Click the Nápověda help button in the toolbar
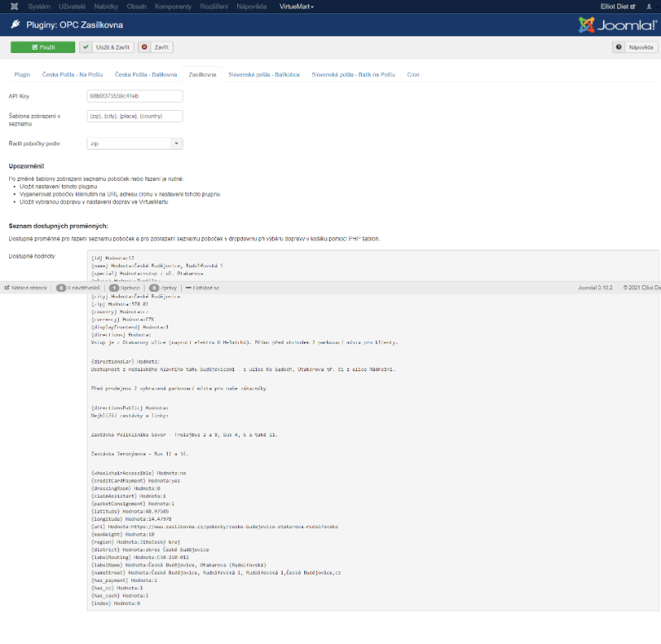The width and height of the screenshot is (661, 644). pos(635,47)
